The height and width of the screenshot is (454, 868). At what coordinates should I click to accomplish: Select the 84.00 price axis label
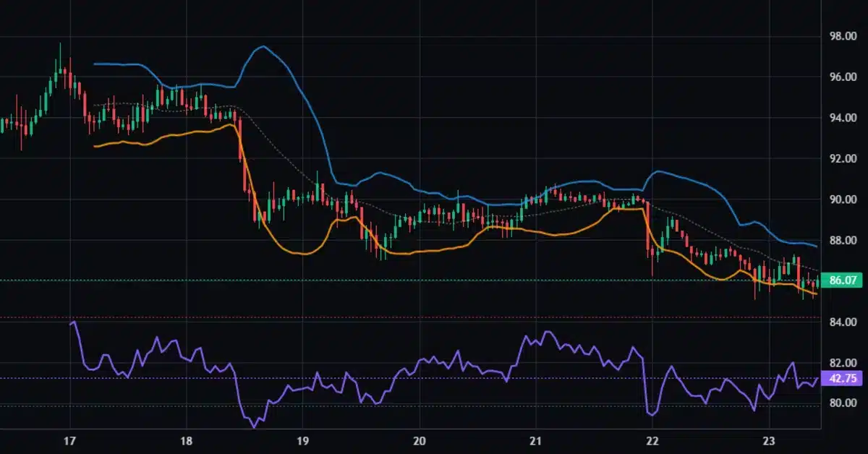coord(843,322)
